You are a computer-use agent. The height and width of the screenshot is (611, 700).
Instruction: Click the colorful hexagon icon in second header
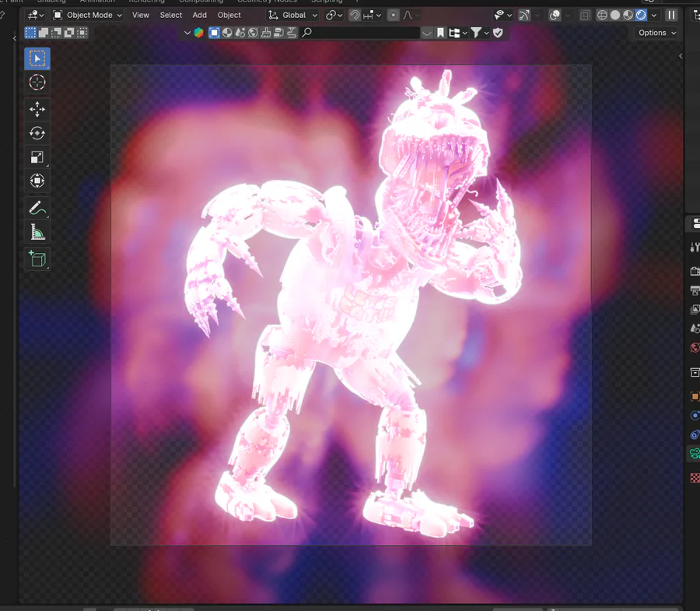(x=198, y=33)
